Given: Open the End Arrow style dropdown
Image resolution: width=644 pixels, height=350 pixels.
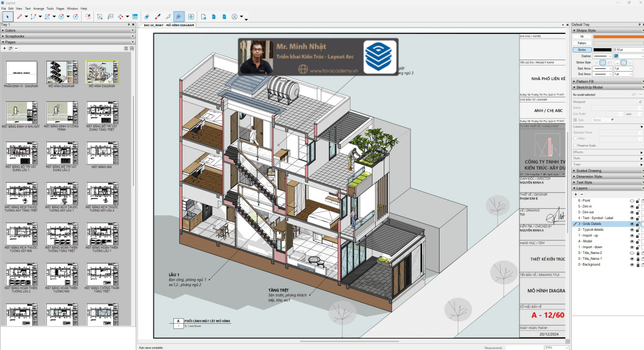Looking at the screenshot, I should click(x=602, y=74).
